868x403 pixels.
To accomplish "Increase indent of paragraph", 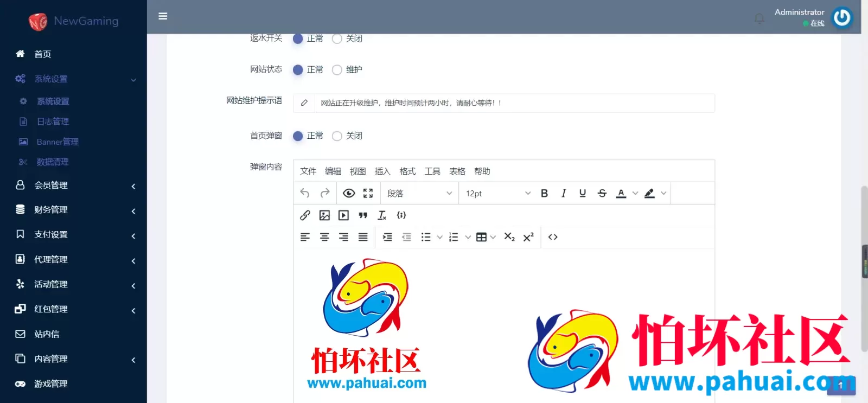I will click(x=387, y=237).
